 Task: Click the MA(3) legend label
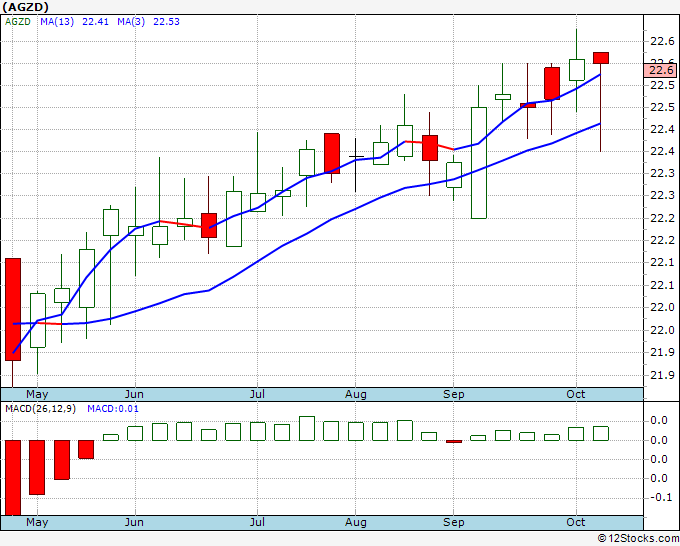[x=131, y=22]
